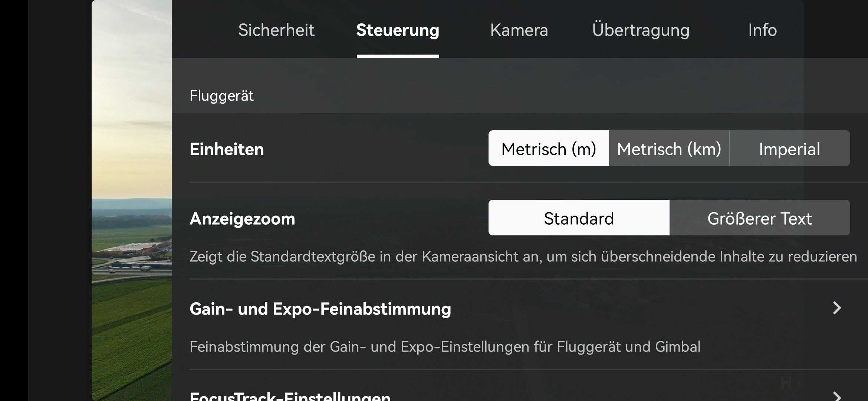The image size is (868, 401).
Task: Click the FocusTrack-Einstellungen chevron arrow
Action: click(x=836, y=396)
